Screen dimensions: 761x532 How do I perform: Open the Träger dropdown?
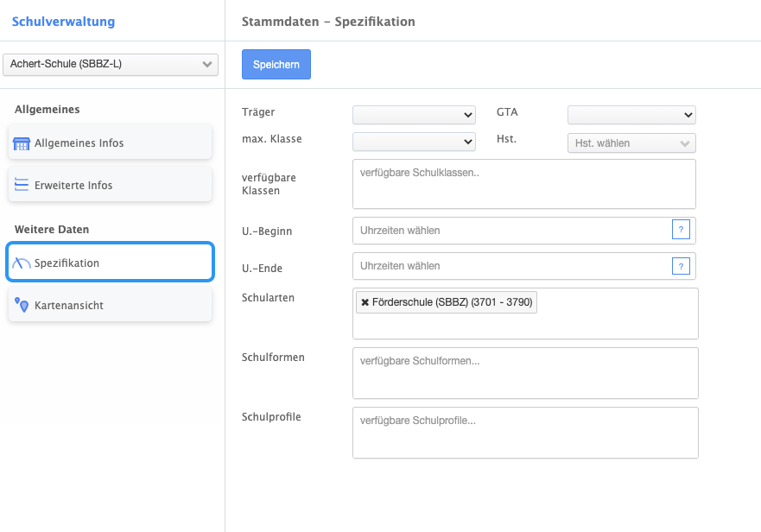(414, 115)
